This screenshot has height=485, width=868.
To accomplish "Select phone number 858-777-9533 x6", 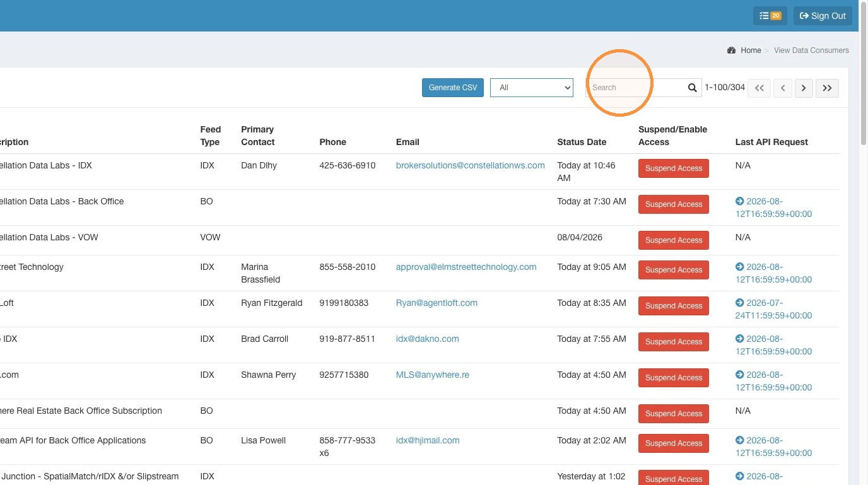I will pos(347,447).
